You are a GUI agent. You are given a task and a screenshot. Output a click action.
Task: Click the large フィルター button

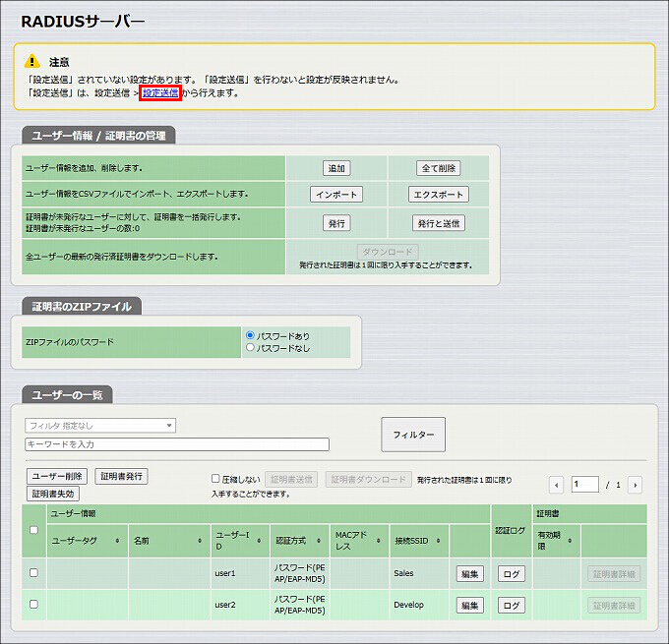(413, 435)
